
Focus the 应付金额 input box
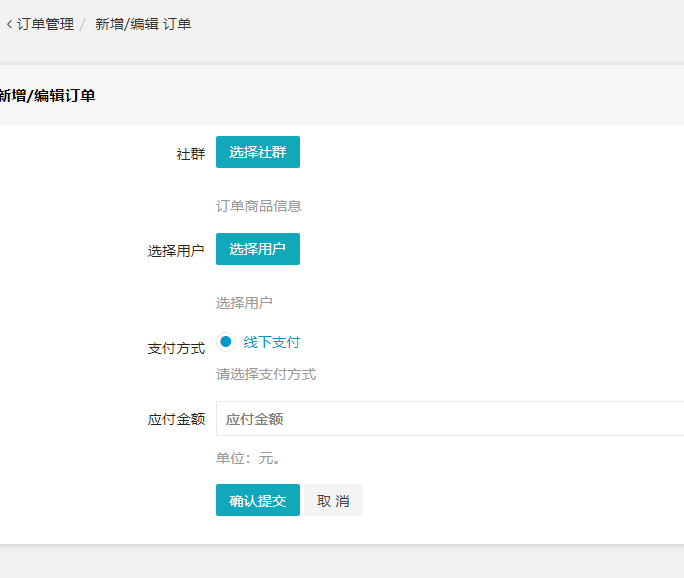(x=450, y=419)
